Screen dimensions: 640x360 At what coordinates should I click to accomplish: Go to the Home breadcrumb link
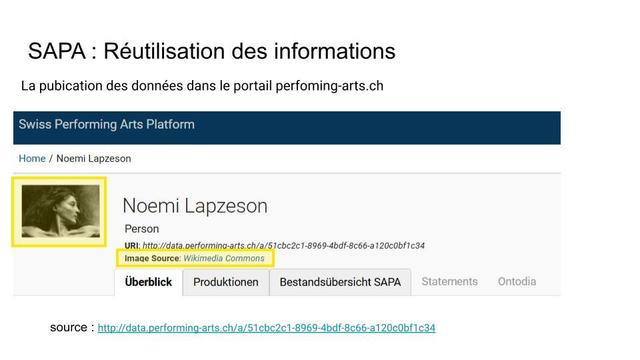32,158
